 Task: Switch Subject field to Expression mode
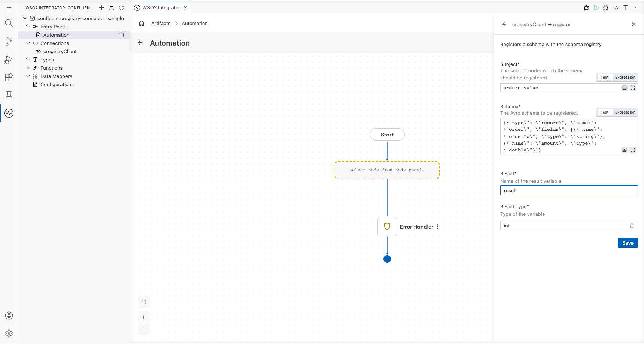625,77
